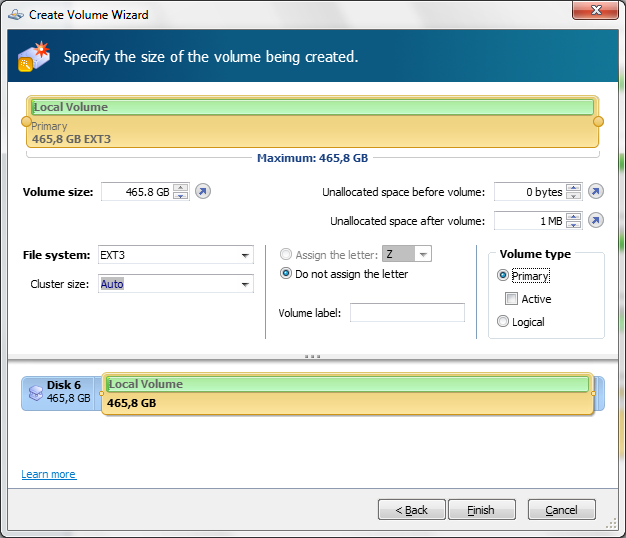The height and width of the screenshot is (538, 626).
Task: Click the arrow icon beside Volume size
Action: (x=203, y=191)
